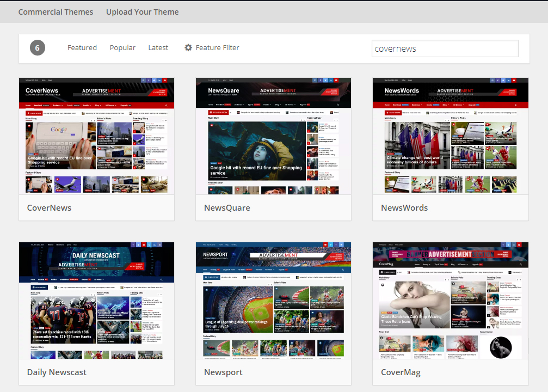Show Featured themes
Viewport: 548px width, 392px height.
click(82, 48)
